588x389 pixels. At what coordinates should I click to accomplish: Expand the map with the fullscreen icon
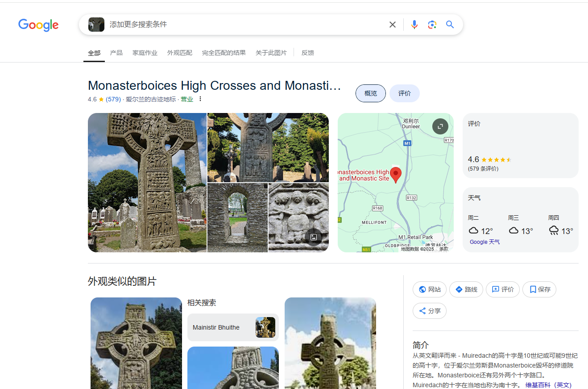(x=440, y=126)
